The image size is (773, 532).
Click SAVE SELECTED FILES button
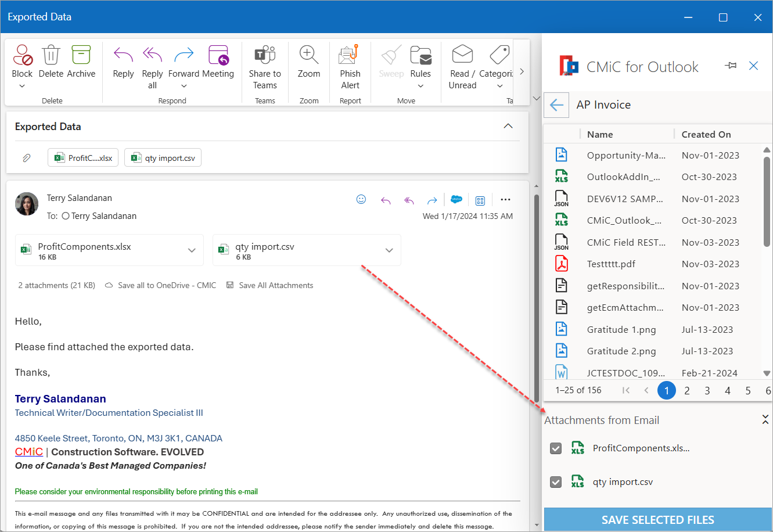click(x=658, y=520)
